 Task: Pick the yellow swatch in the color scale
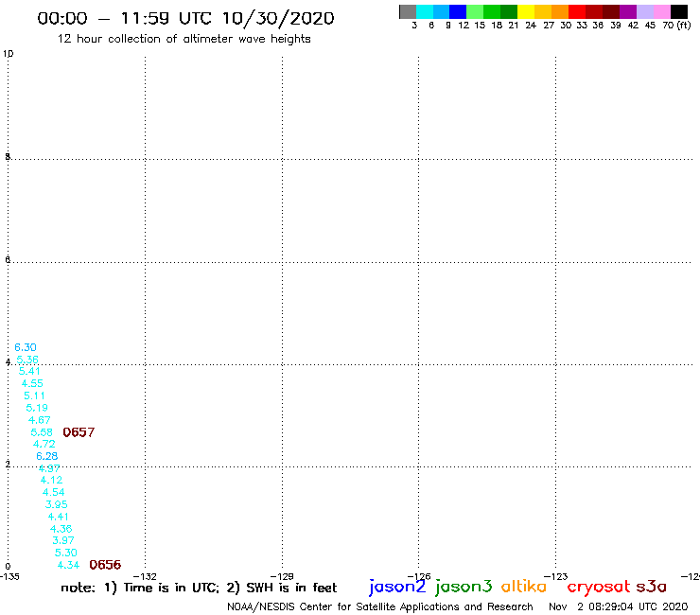(x=526, y=12)
